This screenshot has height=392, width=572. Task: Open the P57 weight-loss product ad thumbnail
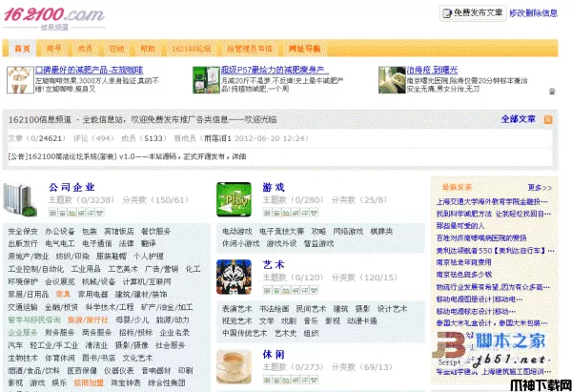click(206, 80)
